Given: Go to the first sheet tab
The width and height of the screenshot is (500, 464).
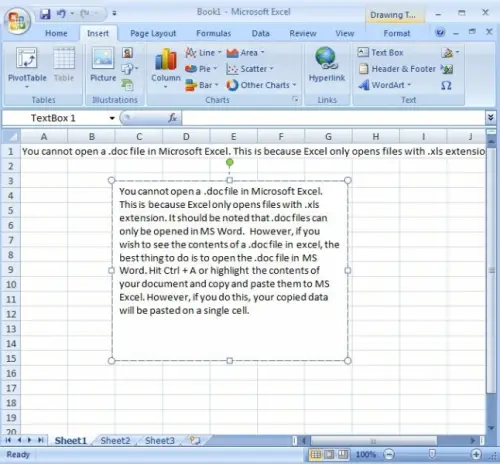Looking at the screenshot, I should coord(8,440).
